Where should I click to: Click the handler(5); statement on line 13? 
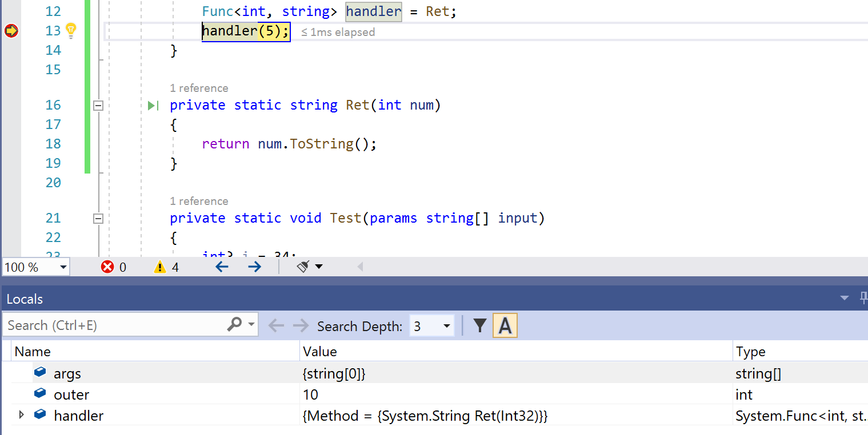246,31
